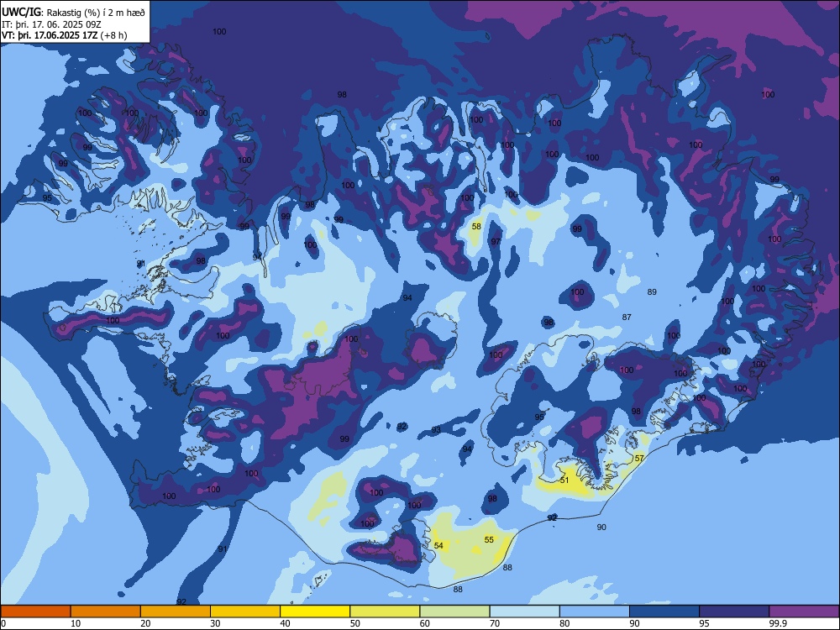Select the 90–95 medium blue legend swatch
The width and height of the screenshot is (840, 630).
pyautogui.click(x=664, y=612)
